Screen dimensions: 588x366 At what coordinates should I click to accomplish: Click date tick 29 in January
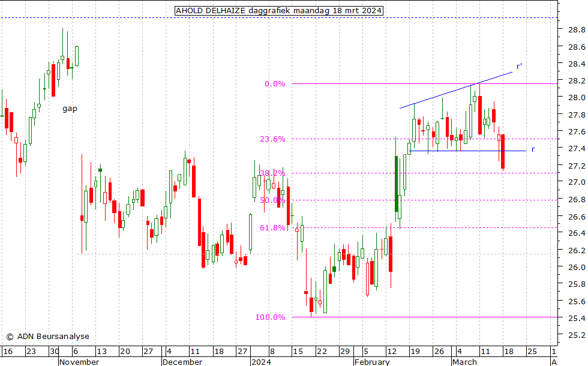[345, 352]
